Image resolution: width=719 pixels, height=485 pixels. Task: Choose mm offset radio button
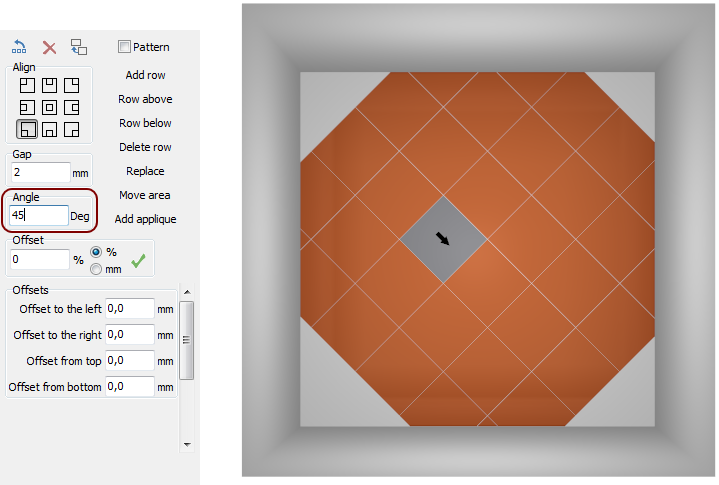96,269
